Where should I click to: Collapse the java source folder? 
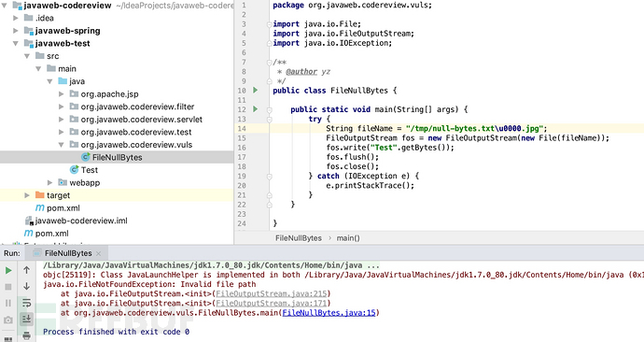click(x=50, y=81)
